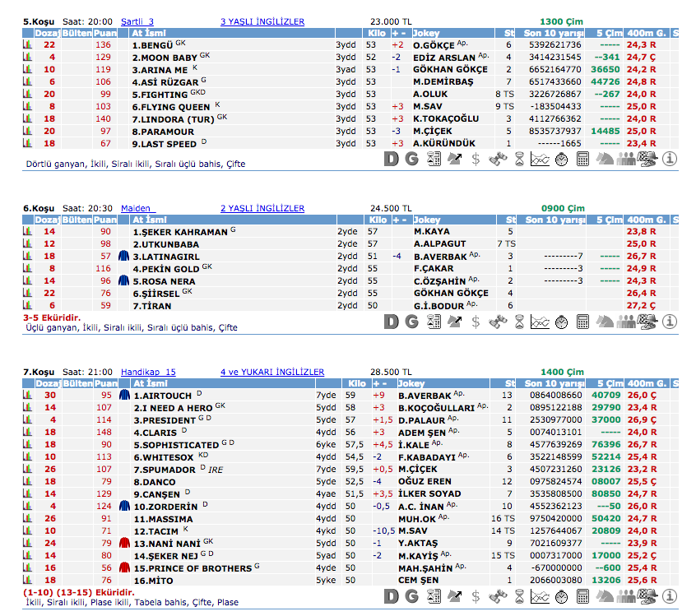The width and height of the screenshot is (696, 616).
Task: Open the binoculars icon in race 5 toolbar
Action: 497,159
